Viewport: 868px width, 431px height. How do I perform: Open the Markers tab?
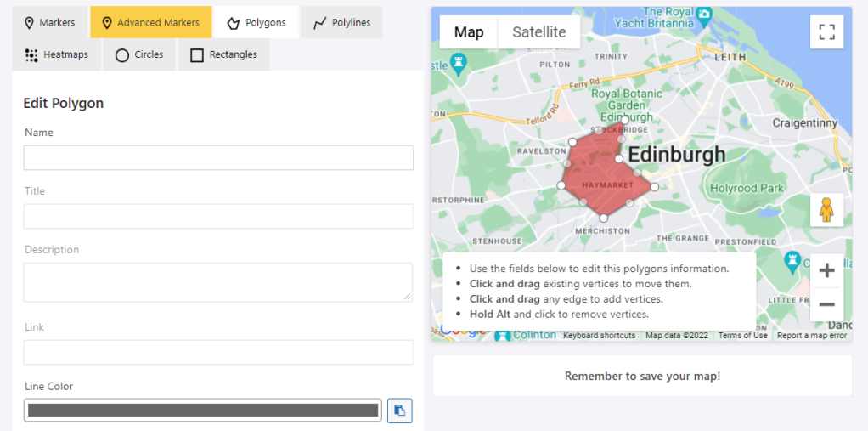(x=50, y=22)
